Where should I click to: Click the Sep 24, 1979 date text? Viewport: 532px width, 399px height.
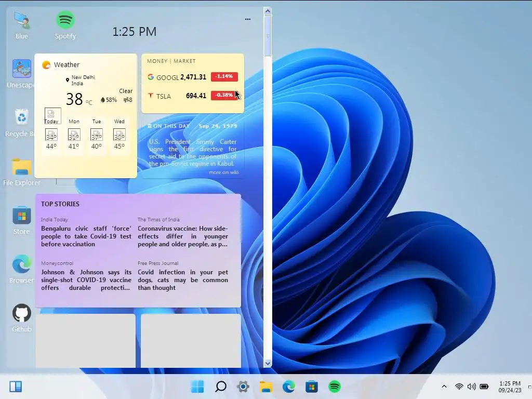tap(218, 126)
